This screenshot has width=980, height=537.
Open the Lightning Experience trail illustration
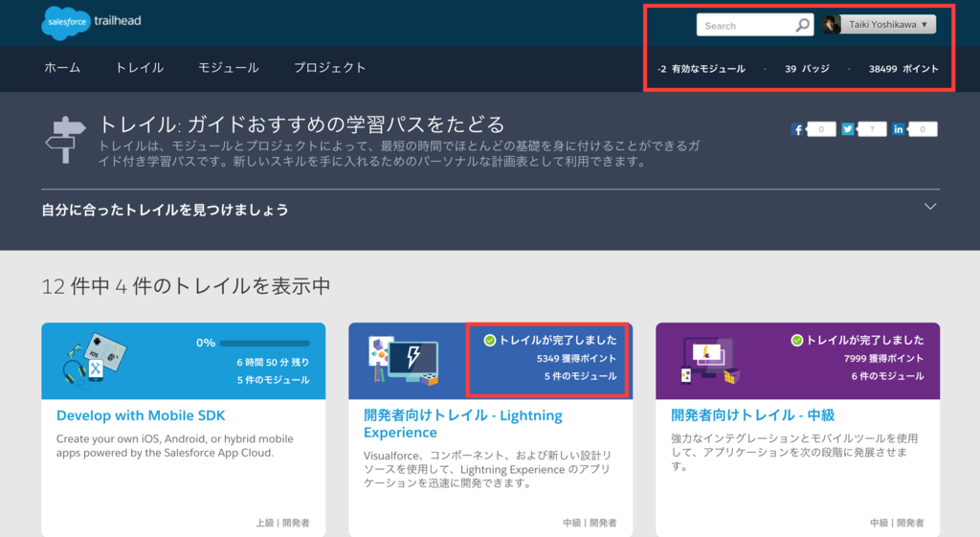[403, 360]
